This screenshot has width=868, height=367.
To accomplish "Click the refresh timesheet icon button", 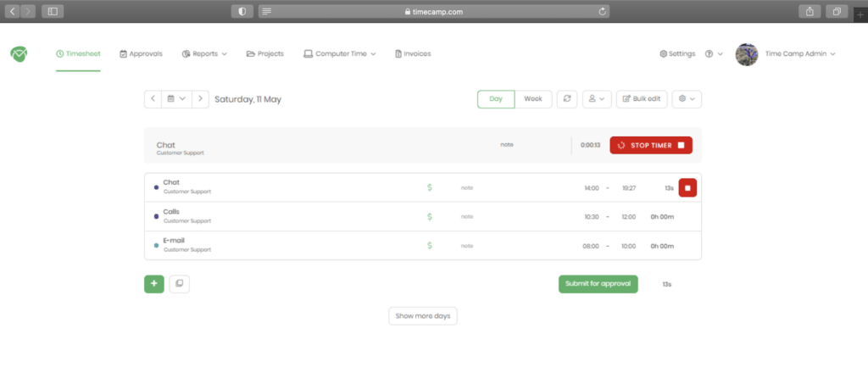I will (567, 99).
